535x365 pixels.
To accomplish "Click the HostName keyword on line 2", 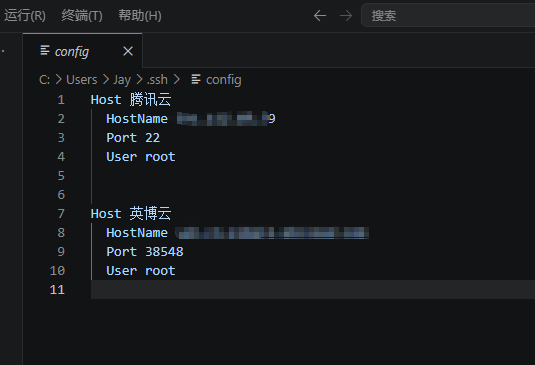I will pyautogui.click(x=137, y=119).
